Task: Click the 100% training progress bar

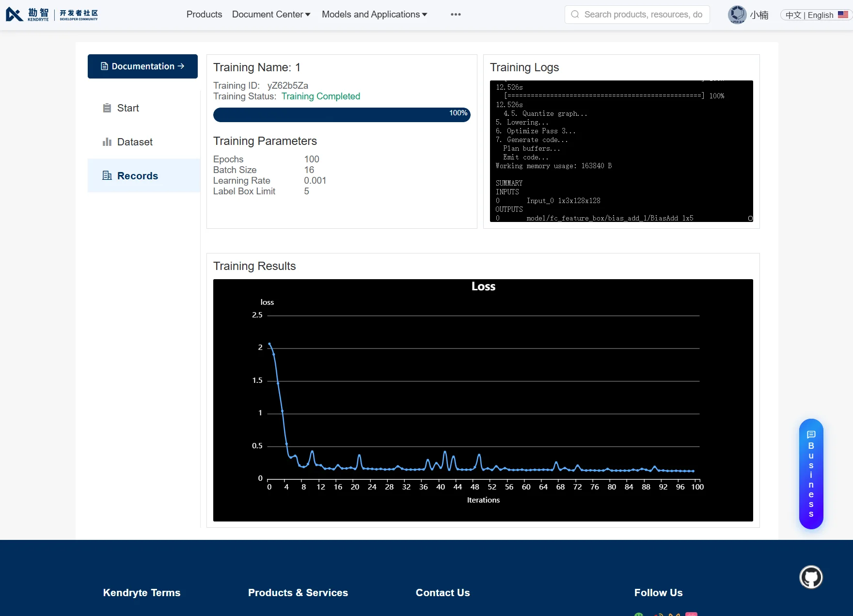Action: (x=342, y=115)
